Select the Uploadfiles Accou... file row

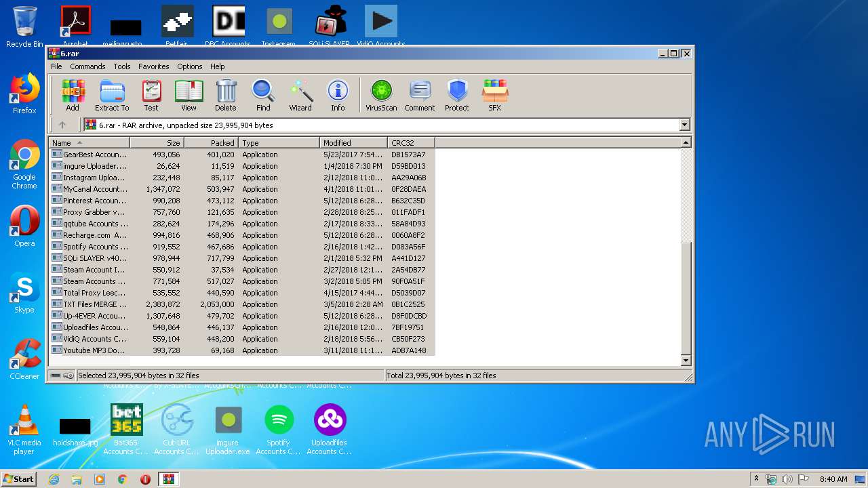click(242, 327)
